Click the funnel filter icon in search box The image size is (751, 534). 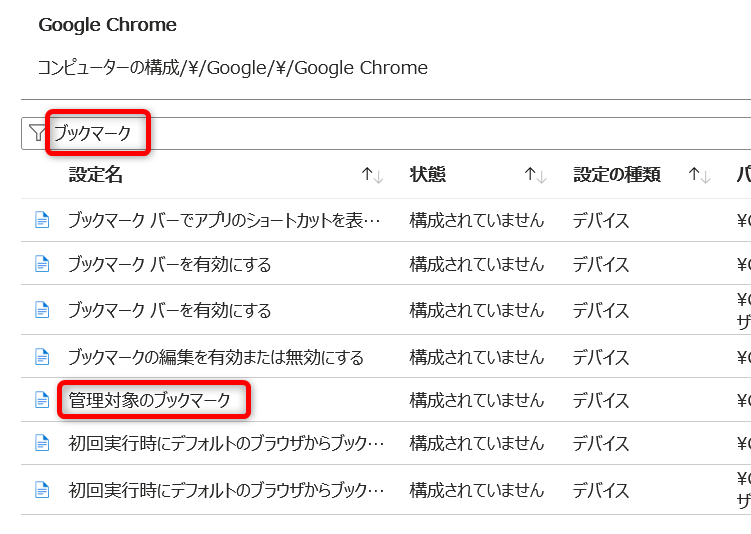coord(36,133)
